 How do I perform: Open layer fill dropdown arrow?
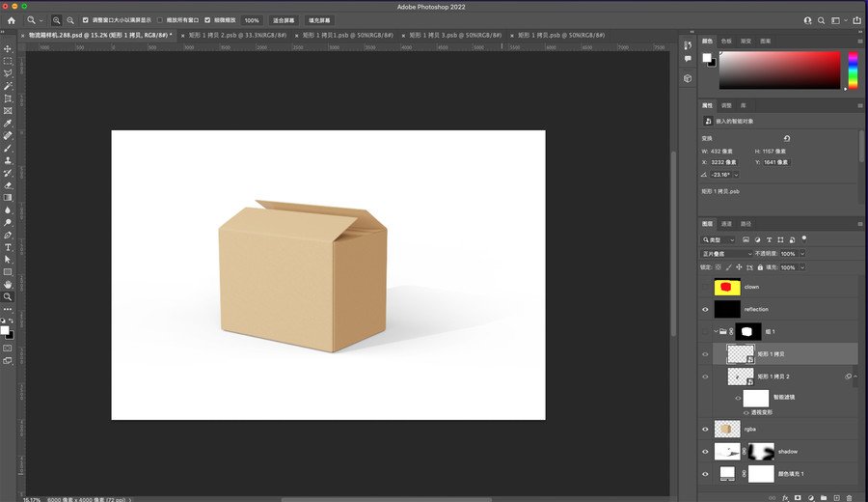(802, 267)
